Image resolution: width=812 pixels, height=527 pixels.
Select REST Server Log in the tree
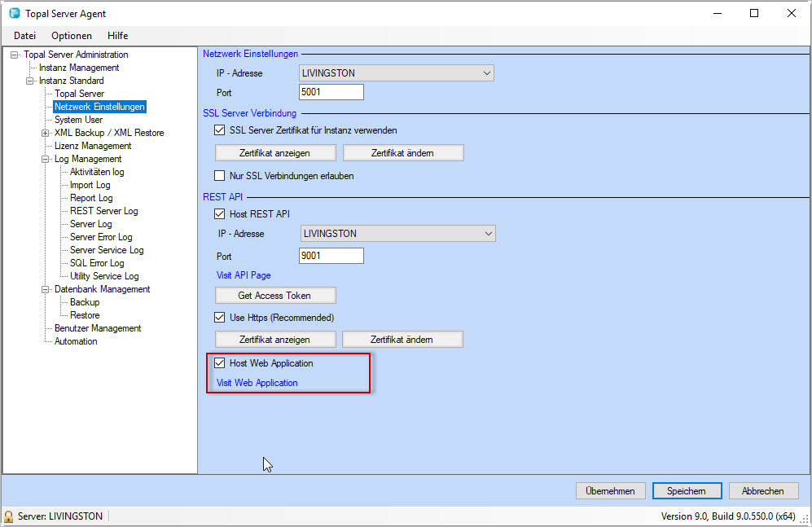click(103, 211)
